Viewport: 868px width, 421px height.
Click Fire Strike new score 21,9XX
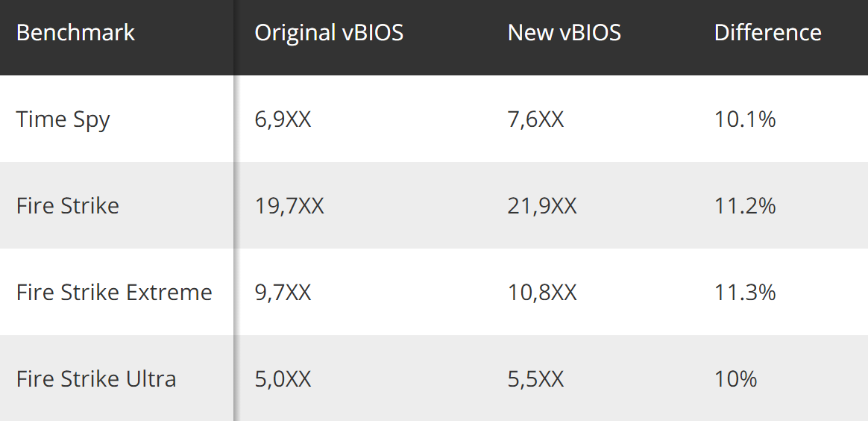coord(542,205)
